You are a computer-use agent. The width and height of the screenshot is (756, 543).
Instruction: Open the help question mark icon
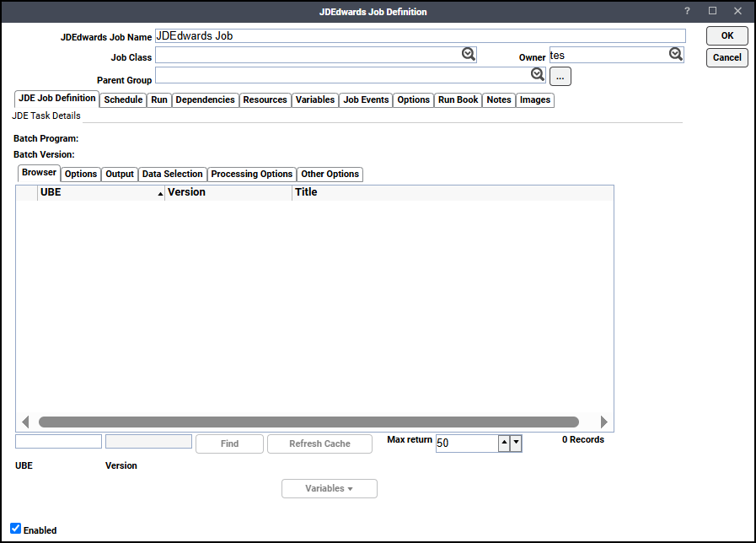pyautogui.click(x=687, y=11)
